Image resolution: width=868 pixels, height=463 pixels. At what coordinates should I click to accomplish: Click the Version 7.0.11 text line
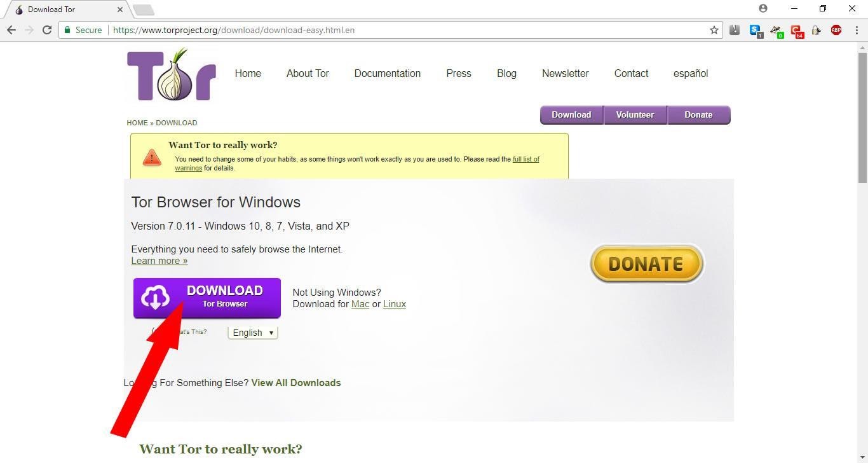click(x=240, y=226)
